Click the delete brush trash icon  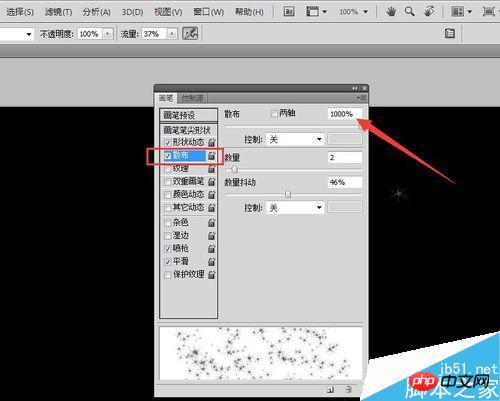[x=348, y=389]
